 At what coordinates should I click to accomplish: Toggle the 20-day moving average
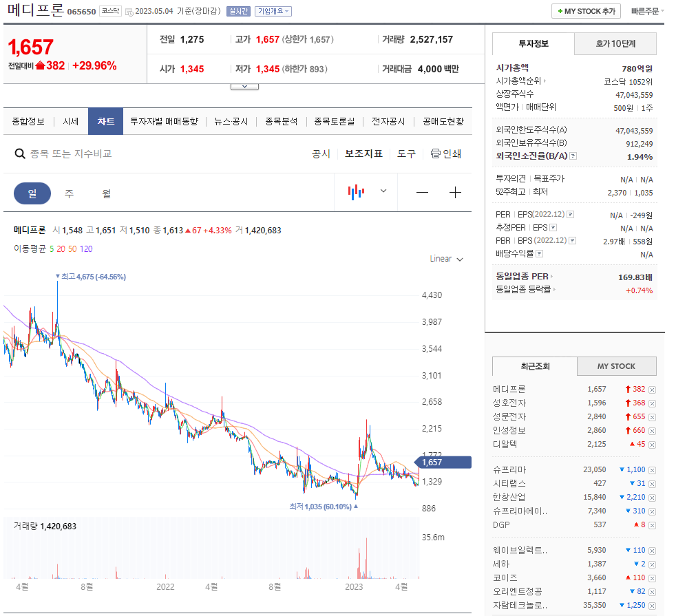click(x=61, y=249)
